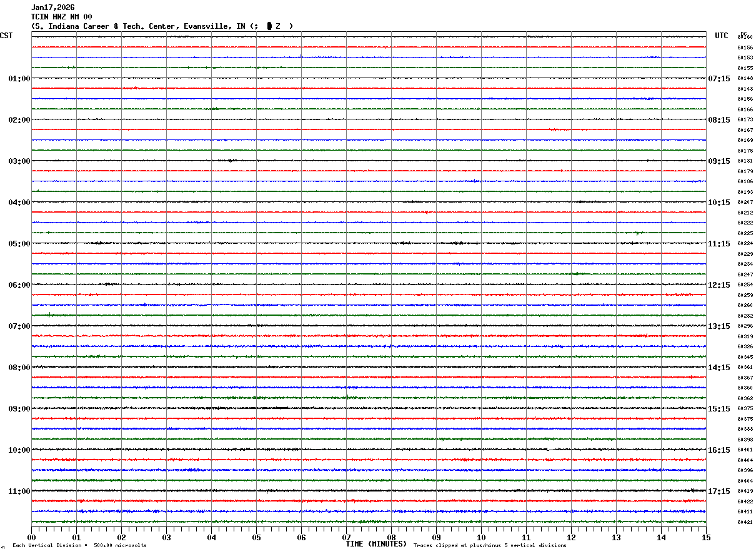Click the DC column header label
This screenshot has width=756, height=554.
(x=744, y=33)
